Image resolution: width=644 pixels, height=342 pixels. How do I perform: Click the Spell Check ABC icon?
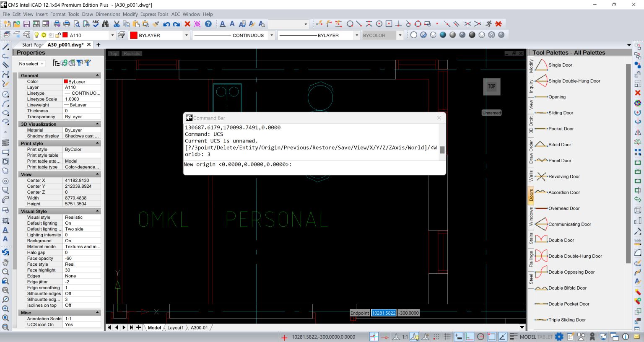pyautogui.click(x=96, y=24)
